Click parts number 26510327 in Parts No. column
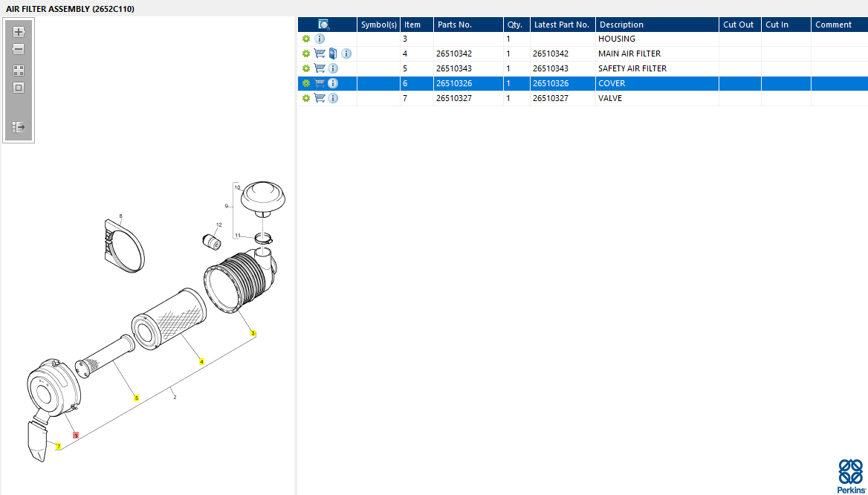Viewport: 868px width, 495px height. tap(454, 98)
